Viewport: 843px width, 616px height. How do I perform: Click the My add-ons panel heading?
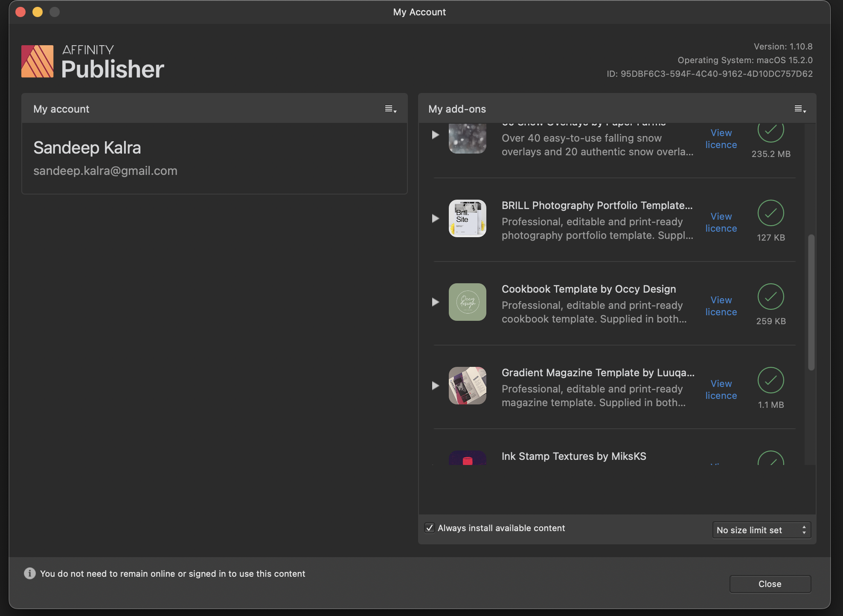pyautogui.click(x=457, y=109)
